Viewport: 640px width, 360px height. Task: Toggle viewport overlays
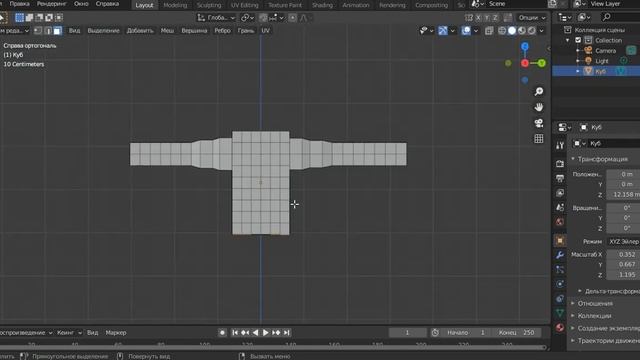tap(466, 31)
